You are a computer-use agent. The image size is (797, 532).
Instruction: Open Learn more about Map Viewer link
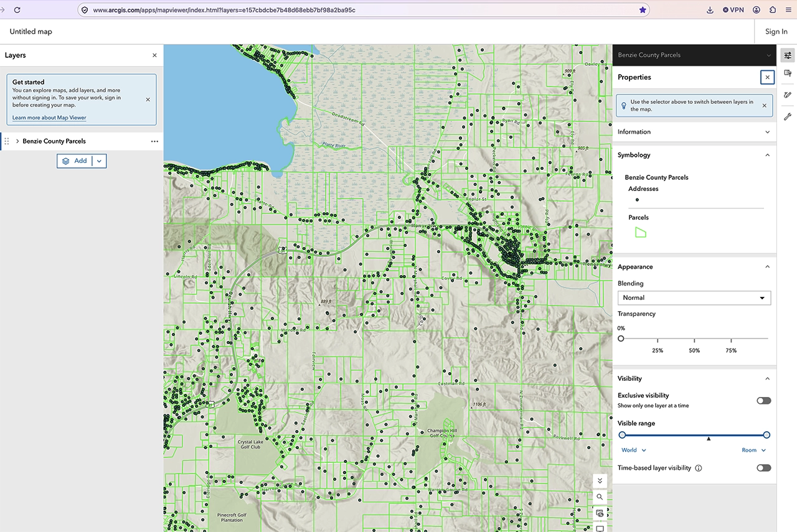pyautogui.click(x=49, y=118)
